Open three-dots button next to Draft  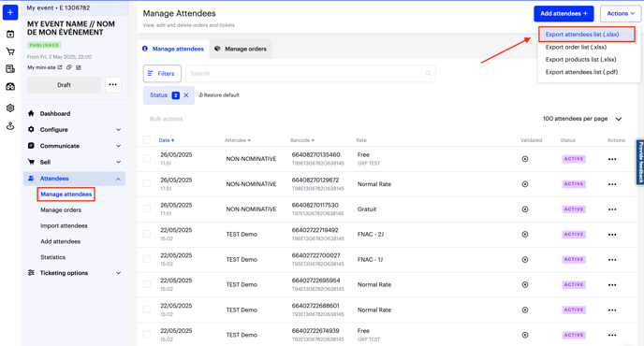(x=113, y=84)
